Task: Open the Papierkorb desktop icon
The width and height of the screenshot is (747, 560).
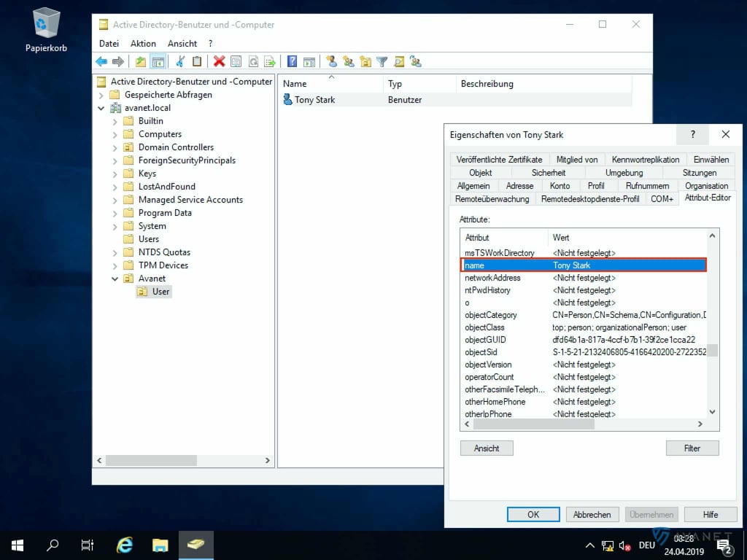Action: click(46, 29)
